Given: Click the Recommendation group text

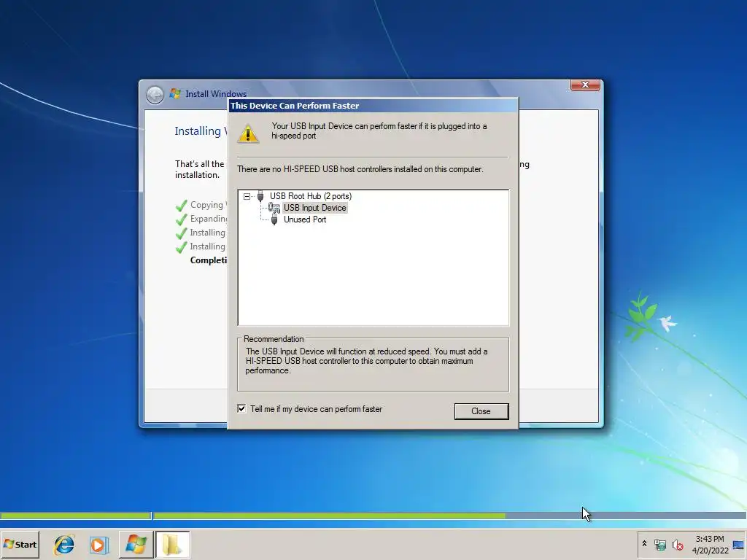Looking at the screenshot, I should (x=366, y=361).
